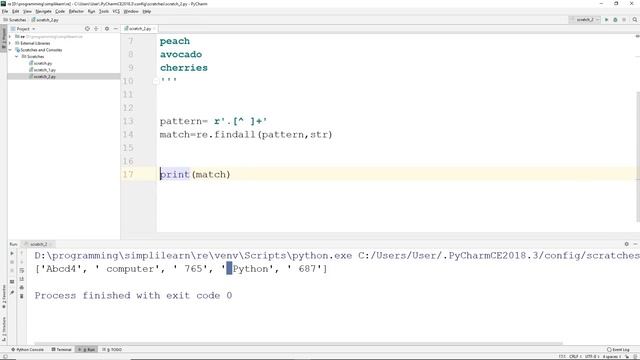640x360 pixels.
Task: Pin the Run tab with the pin icon
Action: (x=12, y=293)
